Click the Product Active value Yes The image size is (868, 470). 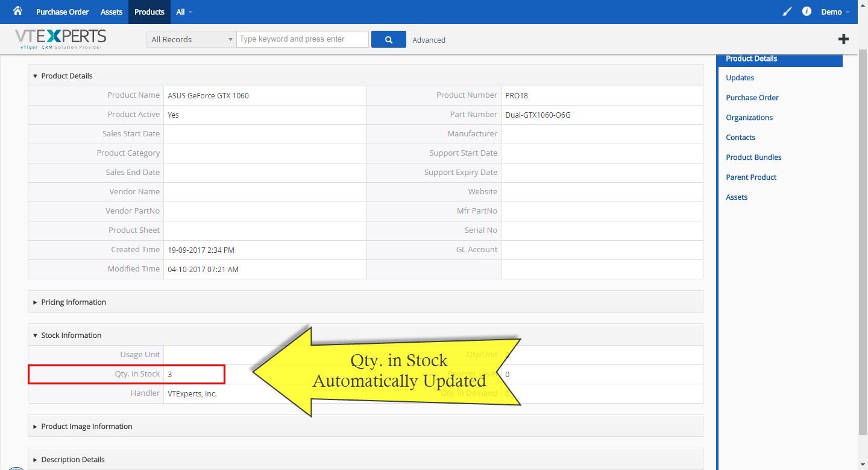coord(173,115)
